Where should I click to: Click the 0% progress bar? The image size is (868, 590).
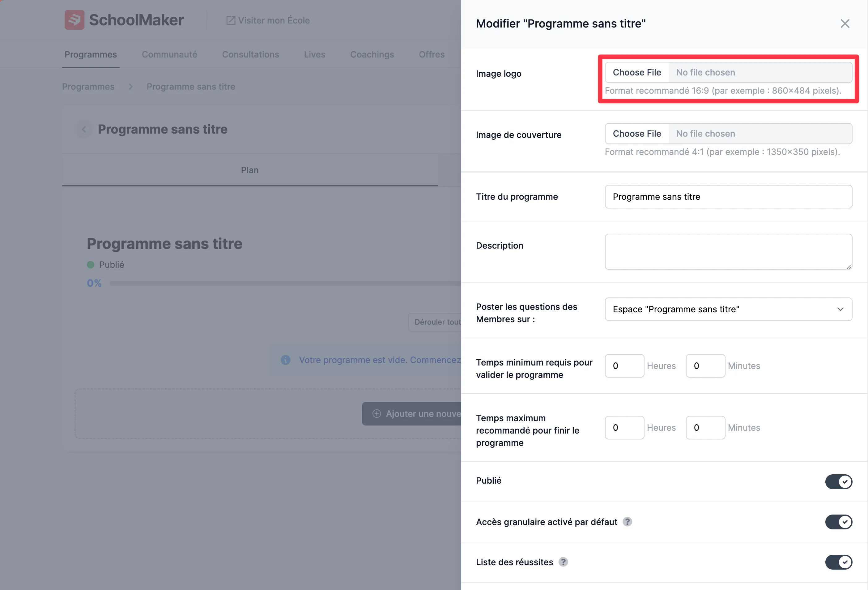coord(285,283)
